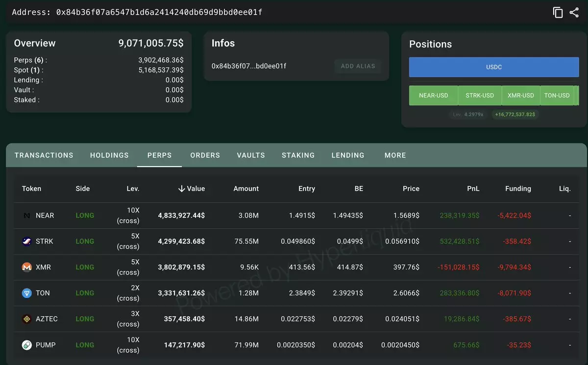Viewport: 588px width, 365px height.
Task: Click XMR value 3,802,879.15$
Action: click(x=181, y=268)
